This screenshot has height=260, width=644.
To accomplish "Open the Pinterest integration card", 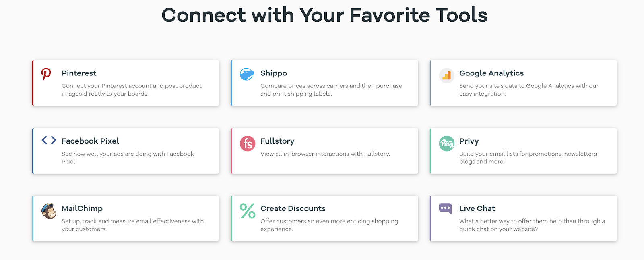I will (x=125, y=83).
